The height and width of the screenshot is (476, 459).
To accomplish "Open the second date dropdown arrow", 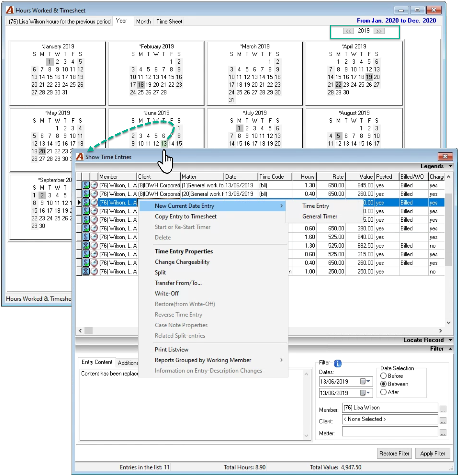I will (368, 393).
